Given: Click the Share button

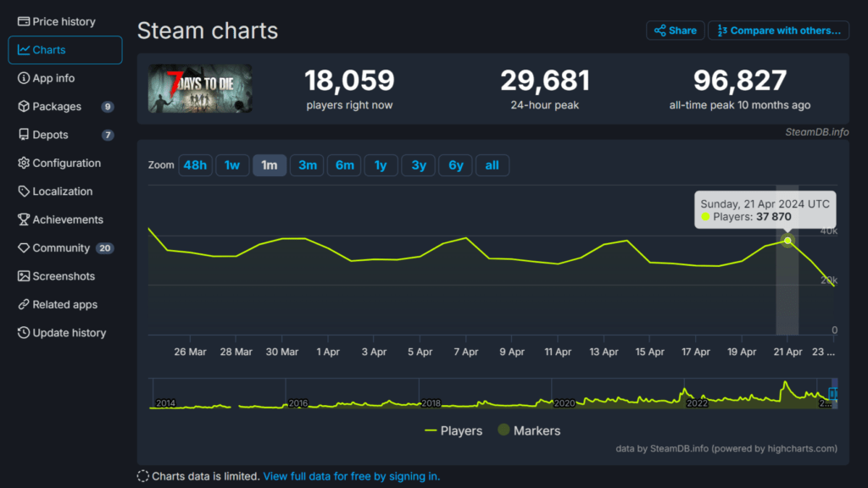Looking at the screenshot, I should [675, 30].
